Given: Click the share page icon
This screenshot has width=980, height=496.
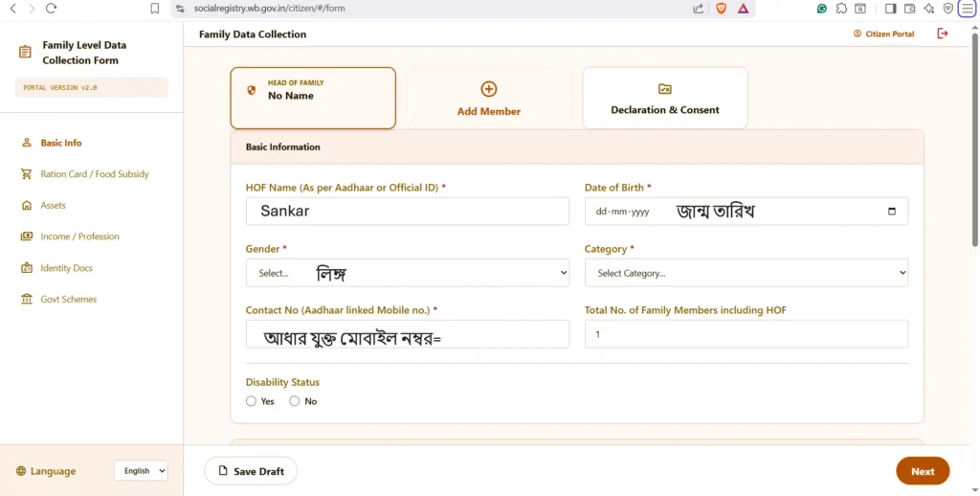Looking at the screenshot, I should tap(698, 9).
